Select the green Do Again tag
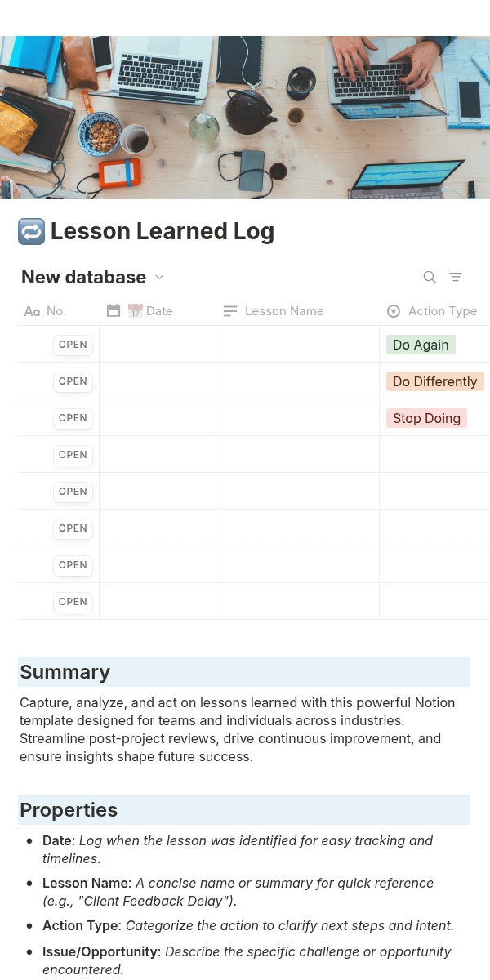 pos(421,345)
